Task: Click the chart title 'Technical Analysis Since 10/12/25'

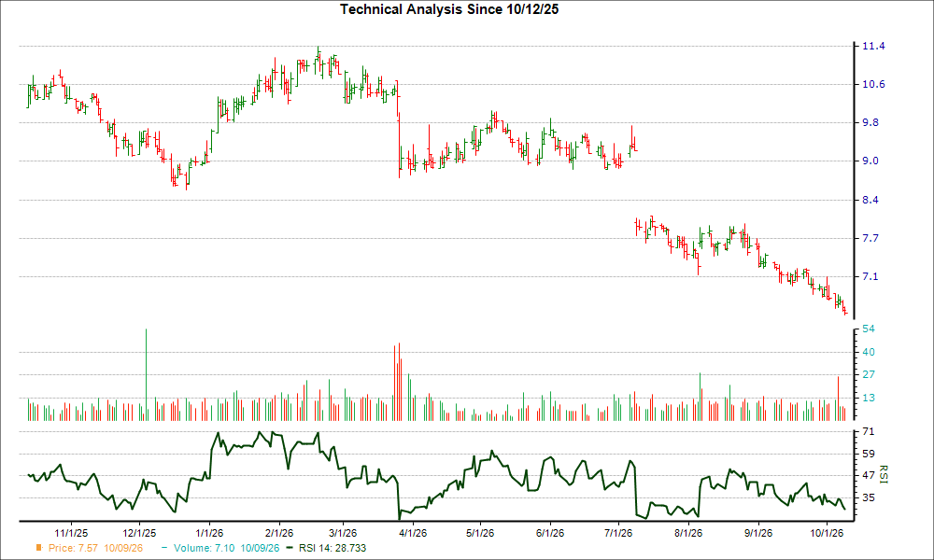Action: [449, 9]
